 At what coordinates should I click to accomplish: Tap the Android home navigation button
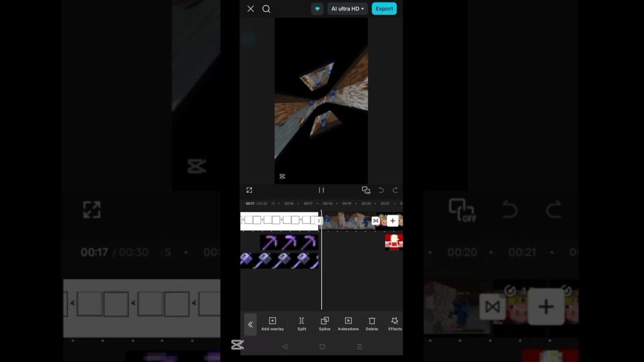(x=322, y=347)
